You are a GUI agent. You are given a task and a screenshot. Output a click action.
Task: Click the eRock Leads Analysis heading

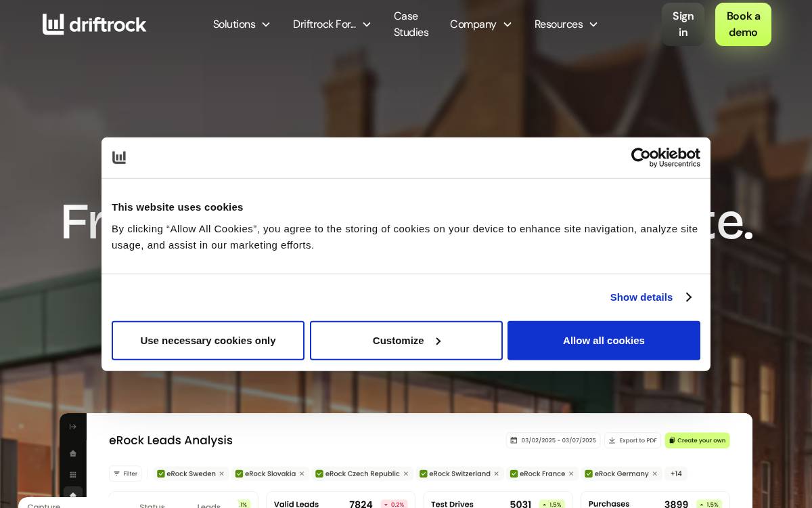(171, 440)
